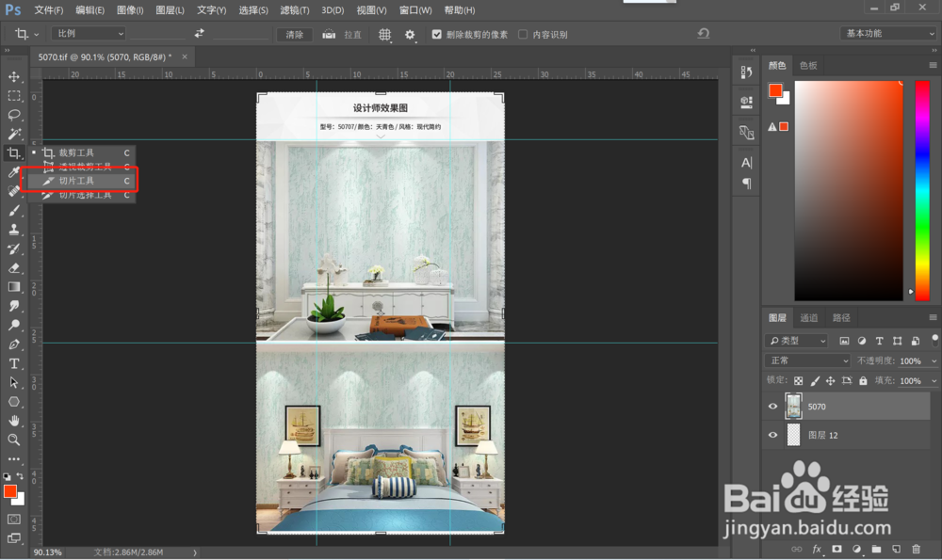Pick a color in color field

[849, 190]
